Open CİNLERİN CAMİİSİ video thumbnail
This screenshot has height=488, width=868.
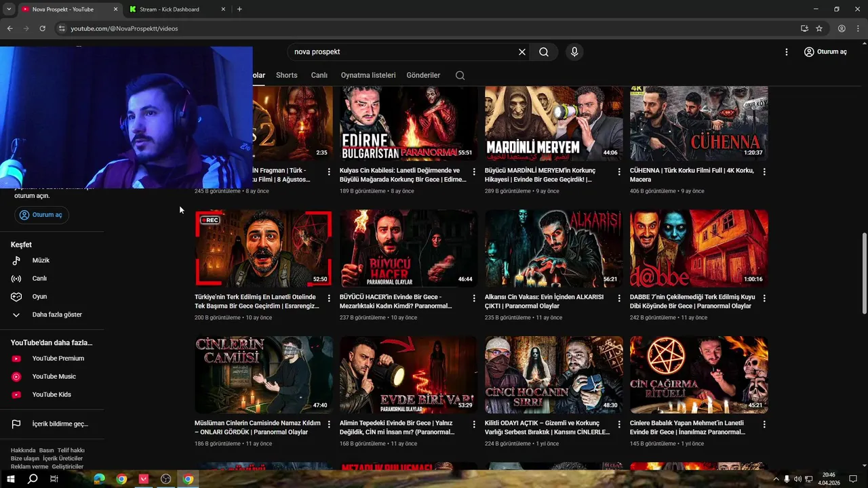click(x=263, y=375)
